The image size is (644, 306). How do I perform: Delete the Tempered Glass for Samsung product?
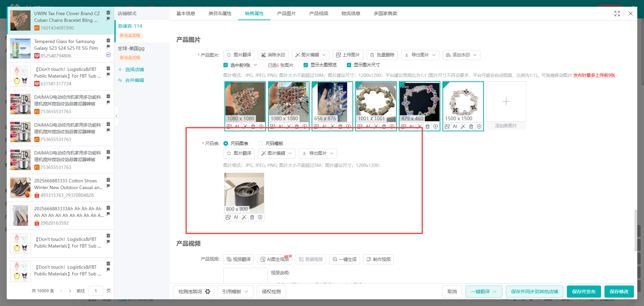[x=108, y=41]
